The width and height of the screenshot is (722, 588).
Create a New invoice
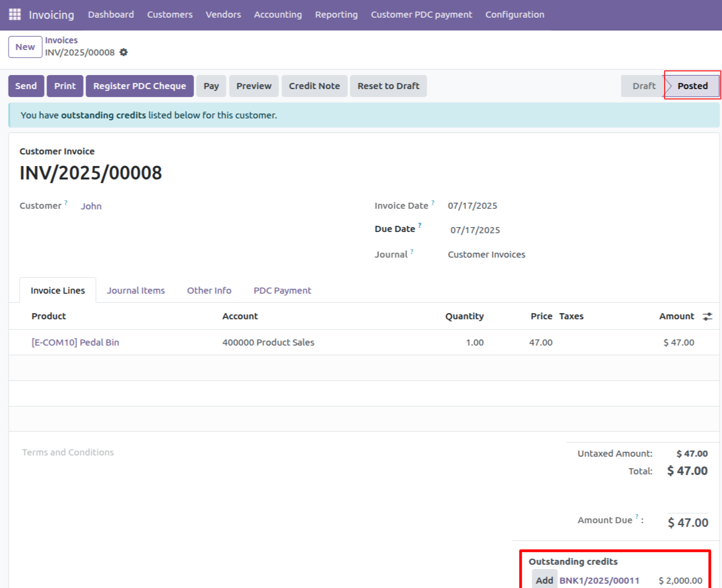tap(25, 47)
